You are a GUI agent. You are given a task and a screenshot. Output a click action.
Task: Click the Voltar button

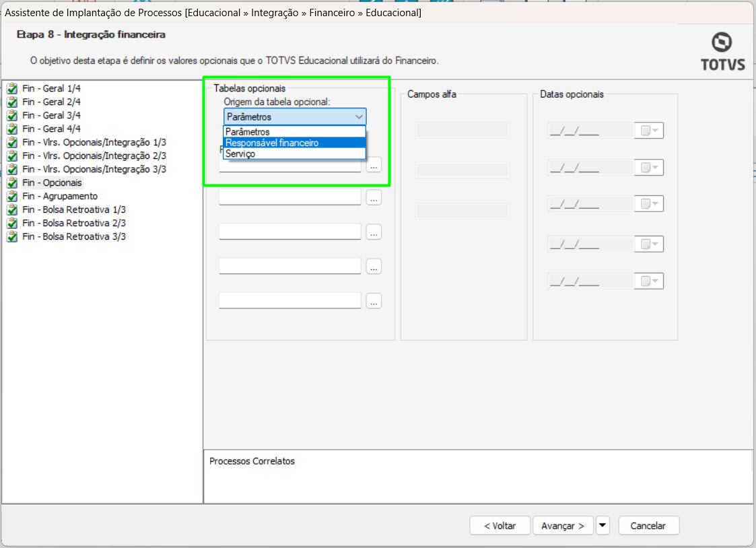(x=500, y=525)
